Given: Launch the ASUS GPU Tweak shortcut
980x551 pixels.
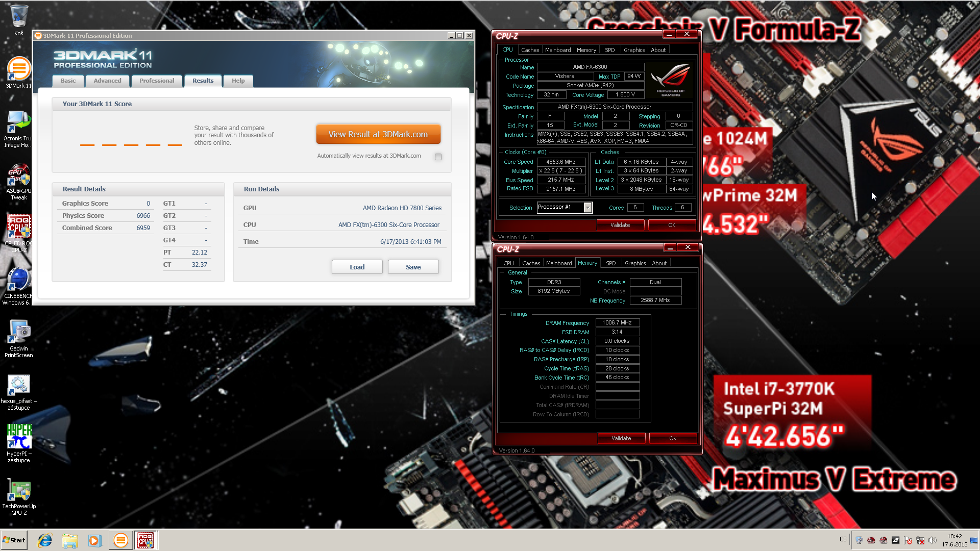Looking at the screenshot, I should coord(19,182).
